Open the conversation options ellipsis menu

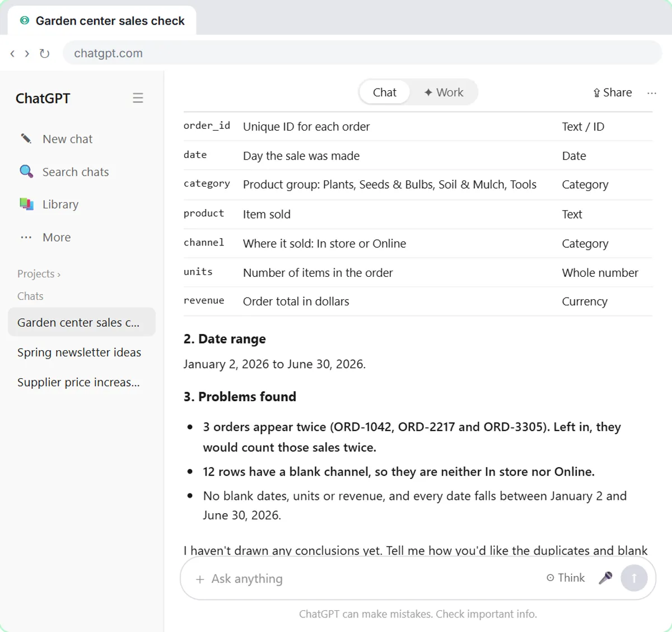(652, 93)
